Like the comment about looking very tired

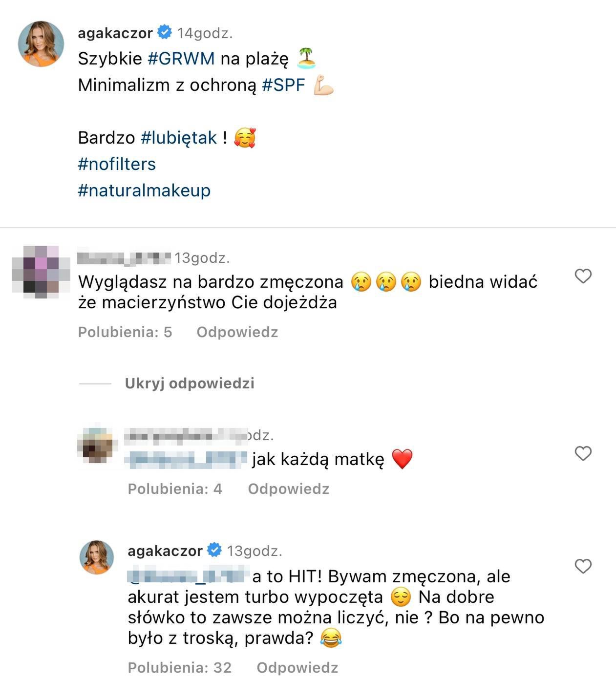[x=583, y=276]
